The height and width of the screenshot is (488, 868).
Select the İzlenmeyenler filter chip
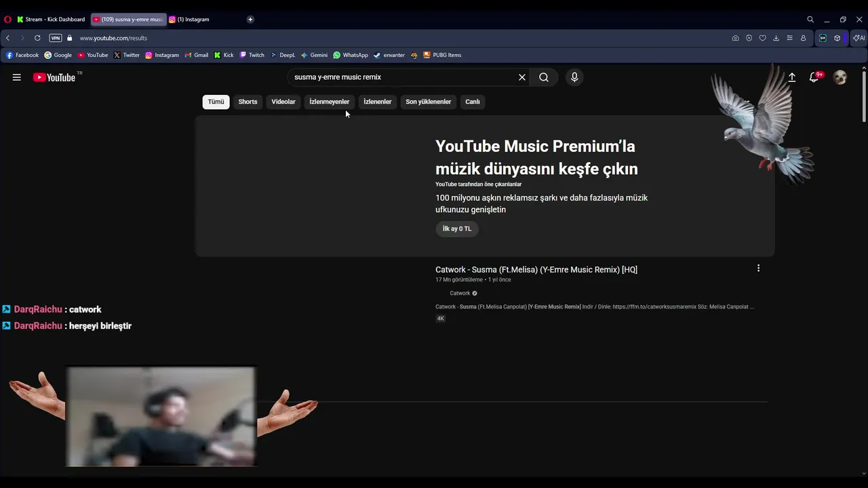[x=330, y=102]
